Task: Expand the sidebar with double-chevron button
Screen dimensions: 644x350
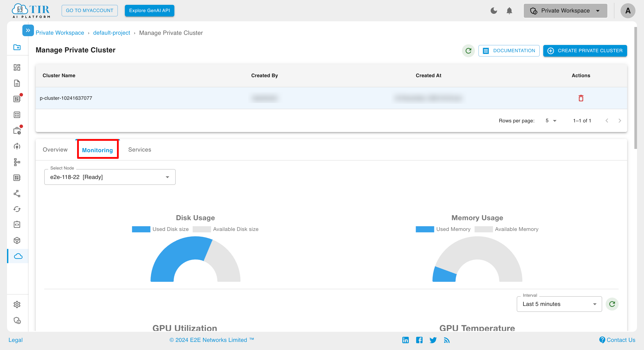Action: [x=28, y=30]
